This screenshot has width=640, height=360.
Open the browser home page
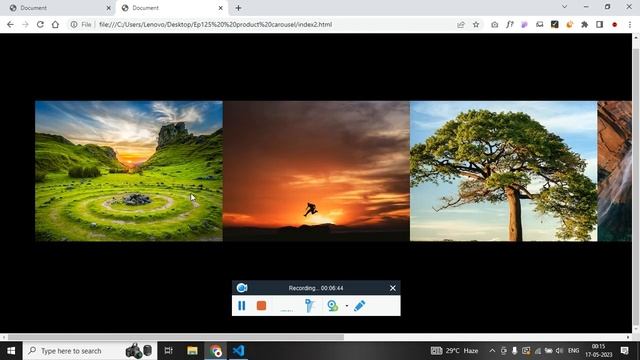pyautogui.click(x=55, y=24)
